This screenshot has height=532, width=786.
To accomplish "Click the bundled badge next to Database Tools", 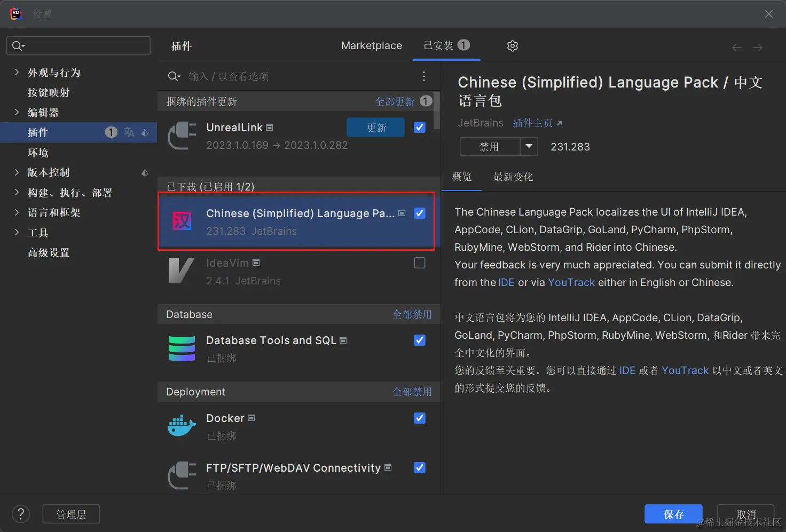I will point(343,340).
